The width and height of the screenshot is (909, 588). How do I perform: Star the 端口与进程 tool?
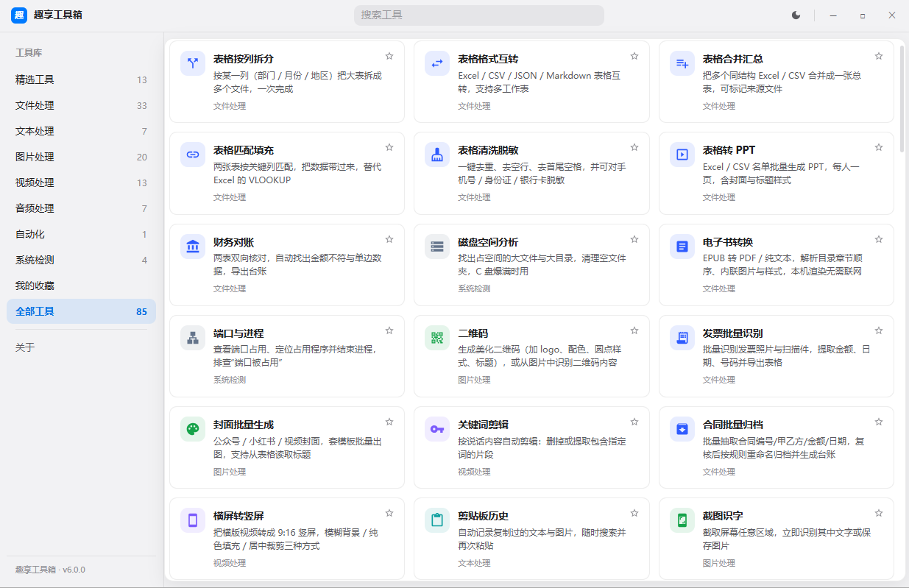[389, 330]
